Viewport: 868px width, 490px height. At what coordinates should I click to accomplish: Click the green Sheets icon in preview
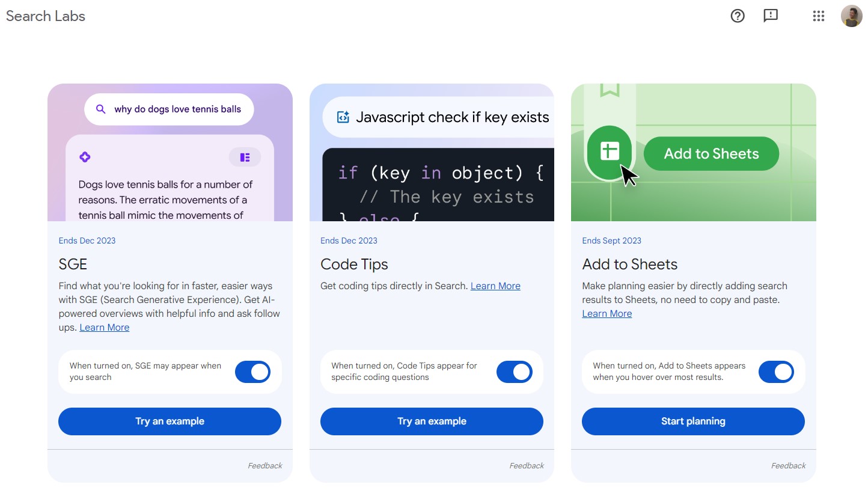[609, 152]
